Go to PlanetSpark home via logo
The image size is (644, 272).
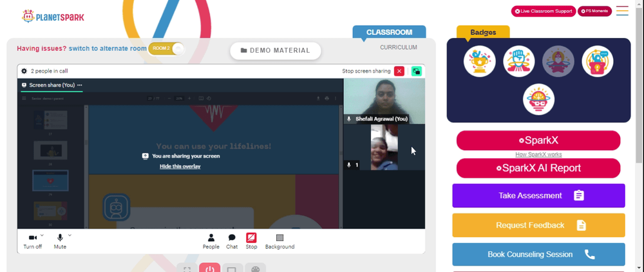53,17
